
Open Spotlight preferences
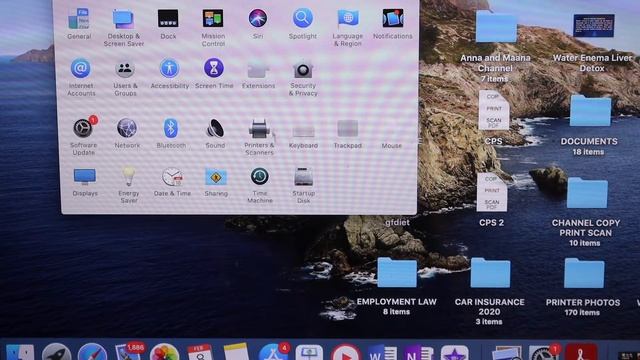(303, 18)
